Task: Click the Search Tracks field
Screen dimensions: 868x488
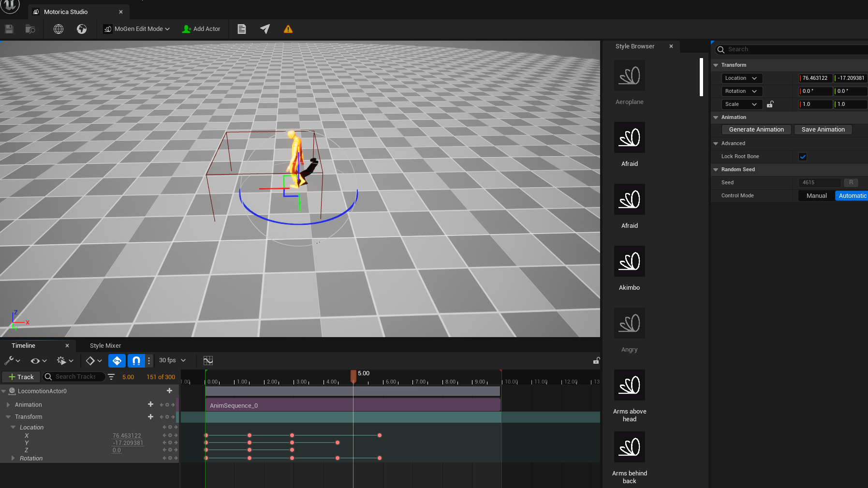Action: pyautogui.click(x=74, y=377)
